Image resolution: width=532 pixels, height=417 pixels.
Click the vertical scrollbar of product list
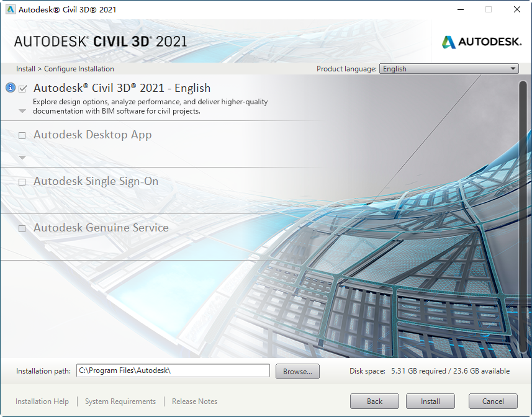pos(523,217)
